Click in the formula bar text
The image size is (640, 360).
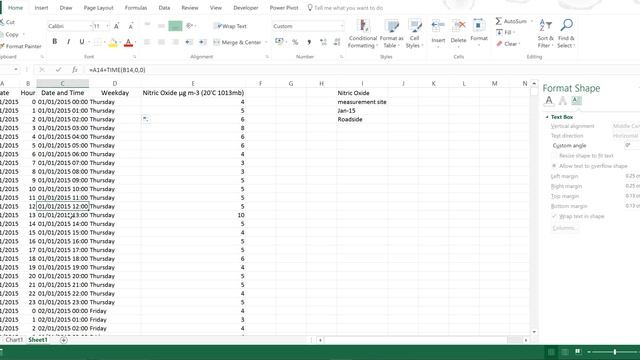pyautogui.click(x=117, y=70)
